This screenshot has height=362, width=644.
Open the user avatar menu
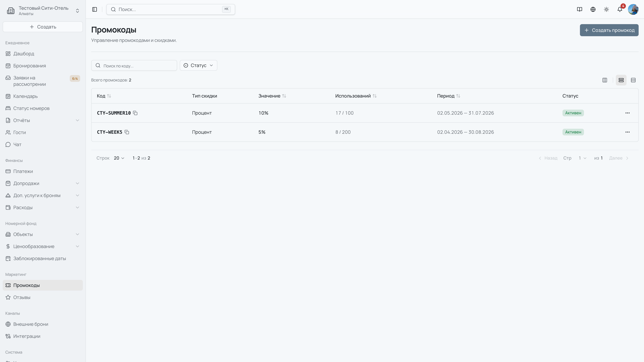tap(633, 9)
